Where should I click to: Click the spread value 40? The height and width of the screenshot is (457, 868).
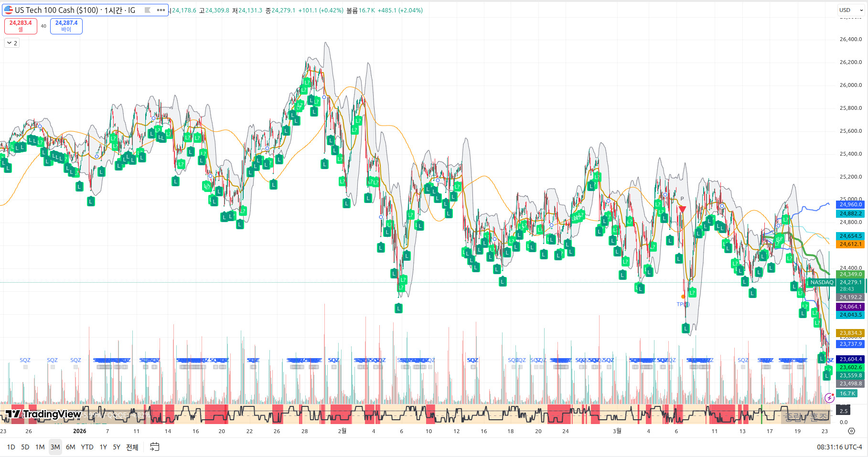pos(43,26)
